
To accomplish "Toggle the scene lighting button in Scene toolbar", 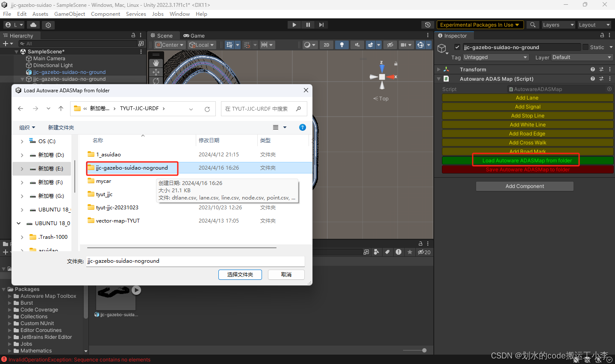I will pos(342,44).
